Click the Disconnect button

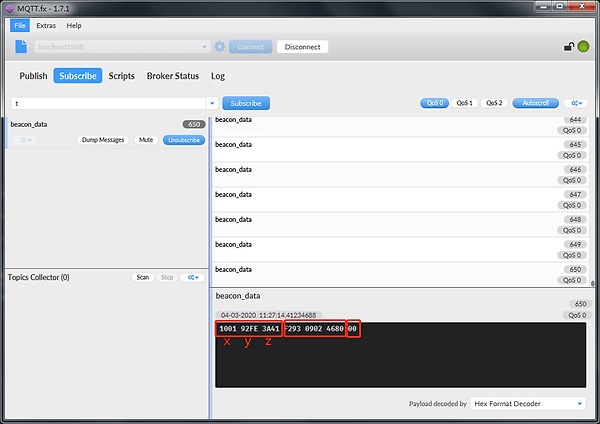pos(302,47)
